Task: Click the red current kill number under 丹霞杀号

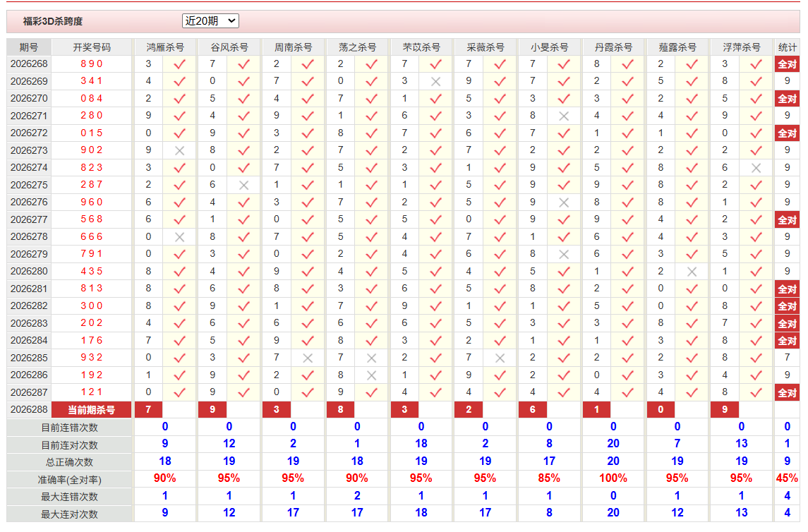Action: point(597,410)
